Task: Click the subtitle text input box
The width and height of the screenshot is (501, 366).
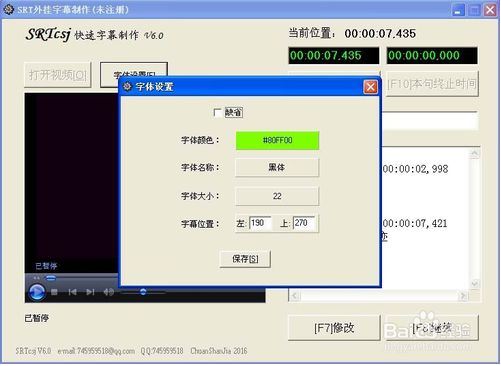Action: click(x=430, y=121)
